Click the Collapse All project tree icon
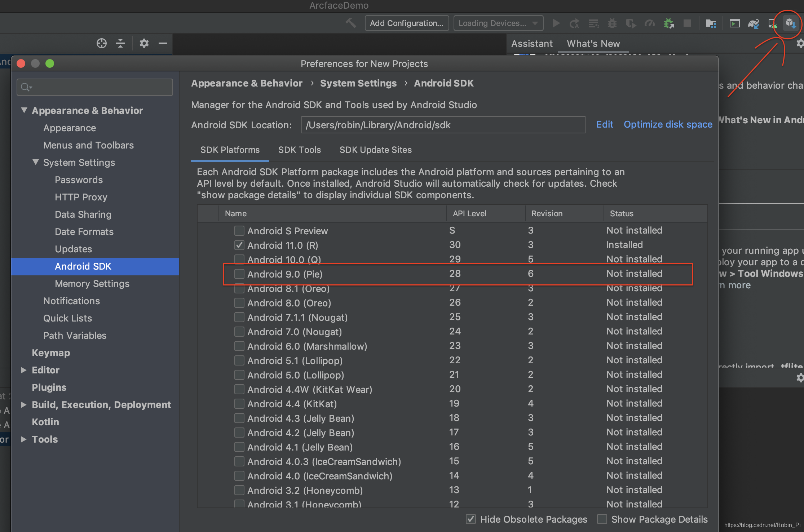Image resolution: width=804 pixels, height=532 pixels. pyautogui.click(x=120, y=43)
